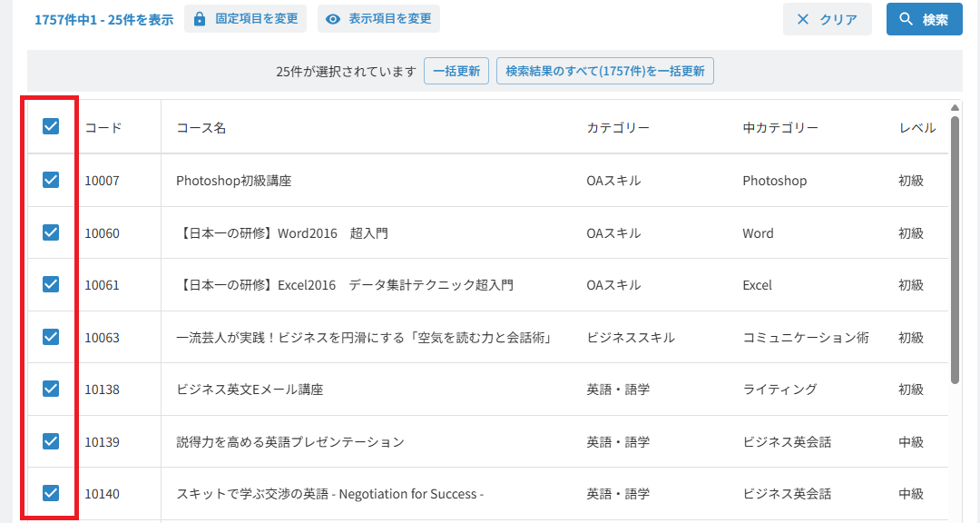980x523 pixels.
Task: Click ライティング cell
Action: [x=779, y=390]
